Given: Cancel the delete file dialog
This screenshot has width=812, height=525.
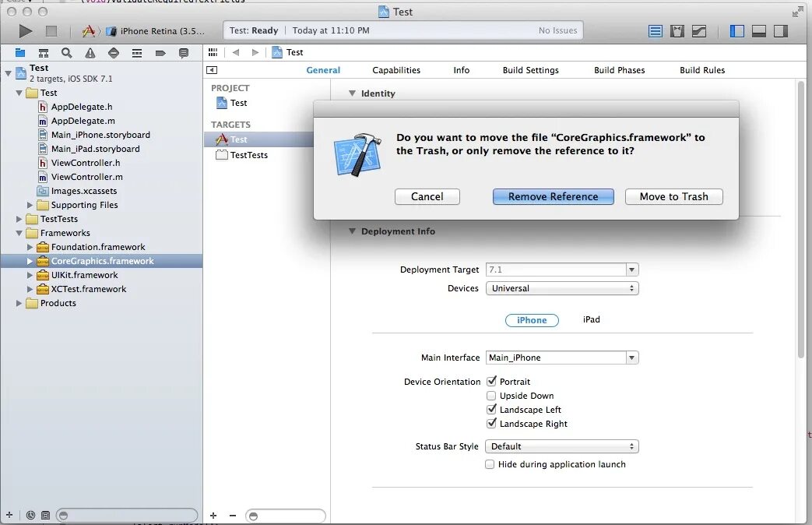Looking at the screenshot, I should tap(427, 196).
